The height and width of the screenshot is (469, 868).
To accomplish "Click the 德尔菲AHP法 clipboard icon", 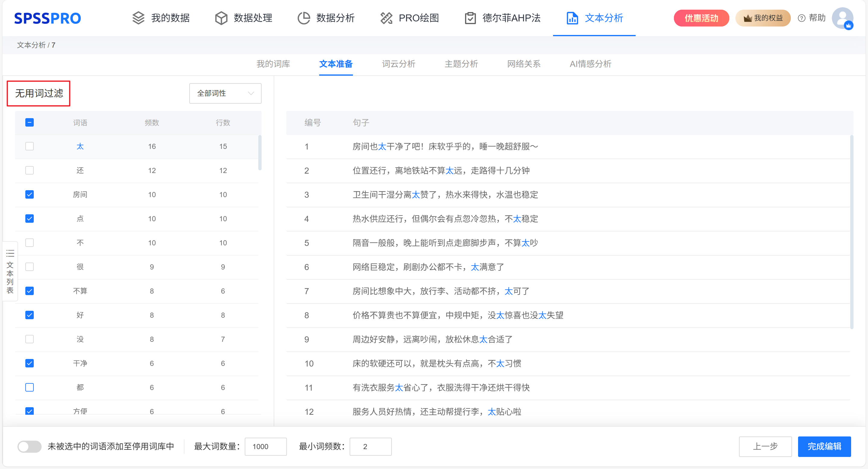I will click(x=470, y=18).
